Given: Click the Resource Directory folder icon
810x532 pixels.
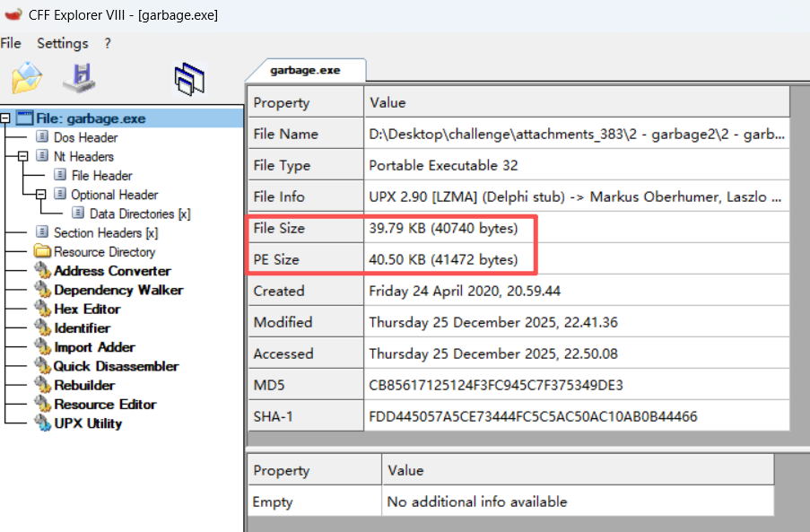Looking at the screenshot, I should pos(42,251).
